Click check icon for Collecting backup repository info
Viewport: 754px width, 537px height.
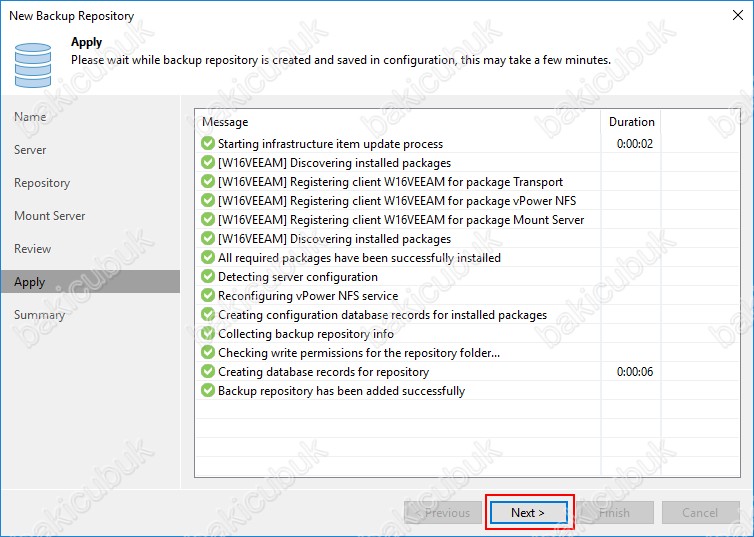[x=208, y=333]
